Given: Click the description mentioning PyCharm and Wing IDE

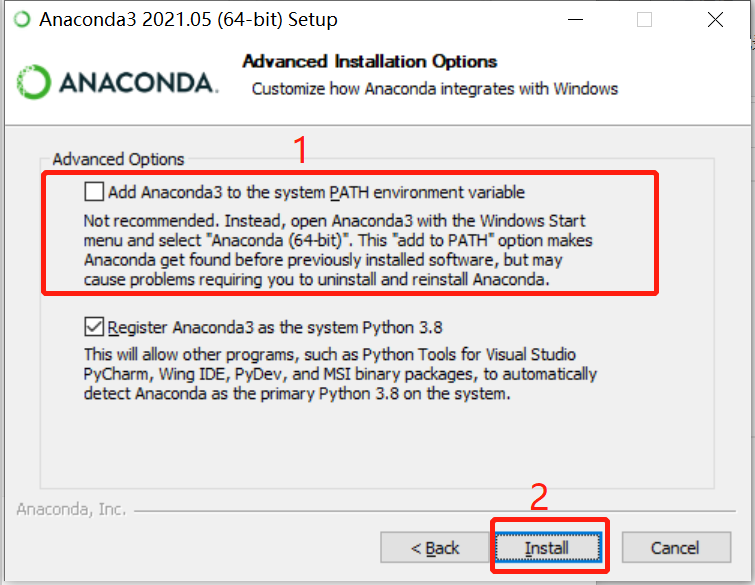Looking at the screenshot, I should (x=340, y=374).
